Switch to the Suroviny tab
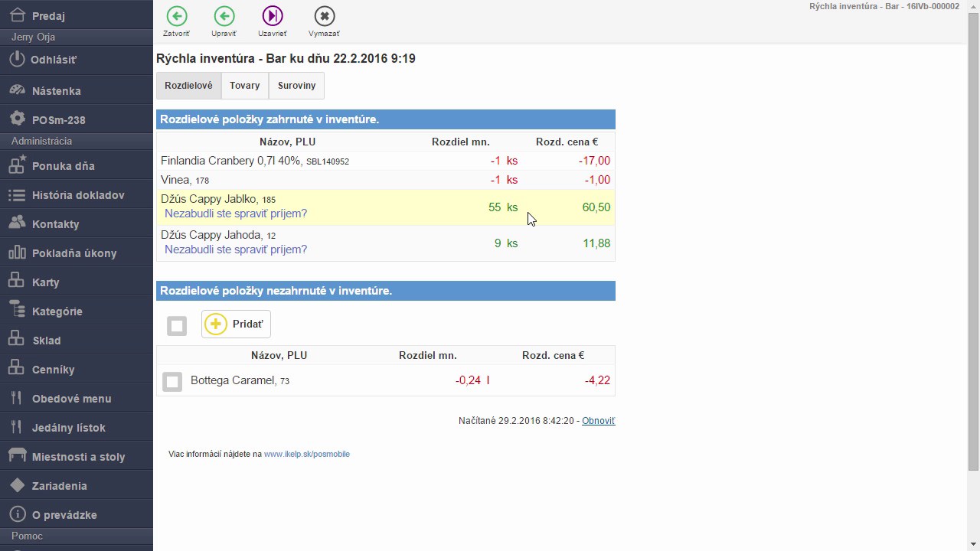 pos(296,86)
